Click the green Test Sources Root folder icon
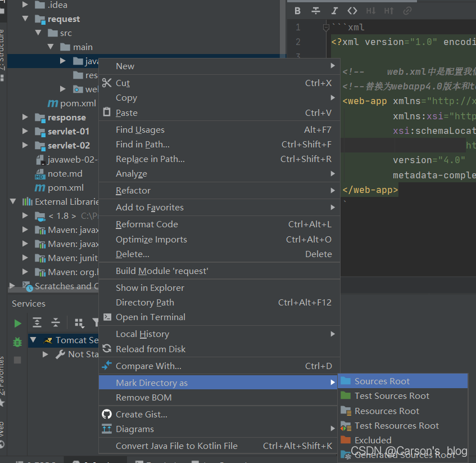Viewport: 476px width, 463px height. click(x=346, y=395)
